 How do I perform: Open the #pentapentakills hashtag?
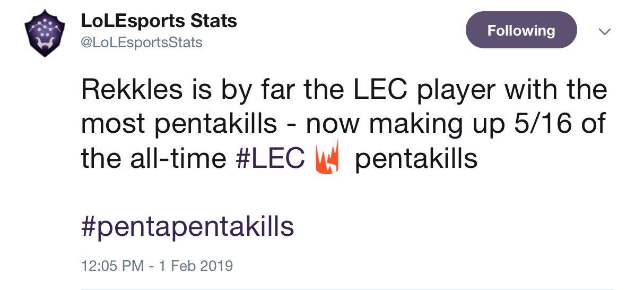click(187, 226)
